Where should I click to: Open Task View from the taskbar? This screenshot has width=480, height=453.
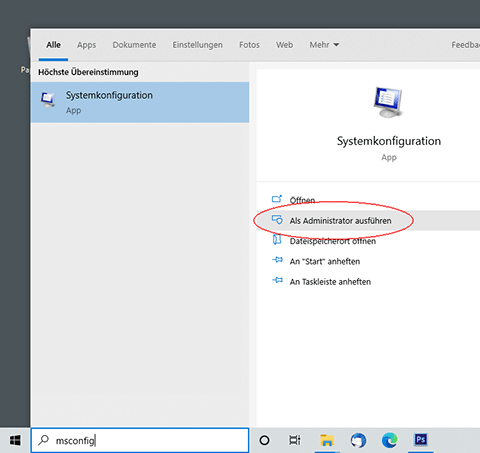[x=295, y=440]
